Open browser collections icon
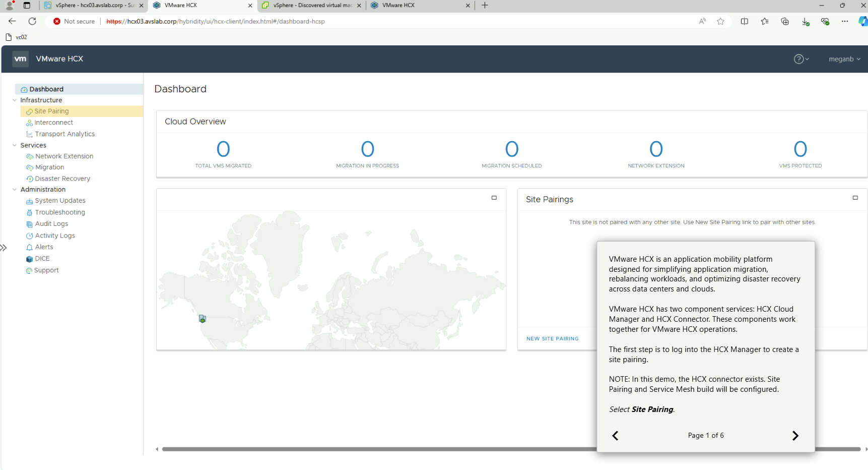The width and height of the screenshot is (868, 470). pyautogui.click(x=785, y=21)
